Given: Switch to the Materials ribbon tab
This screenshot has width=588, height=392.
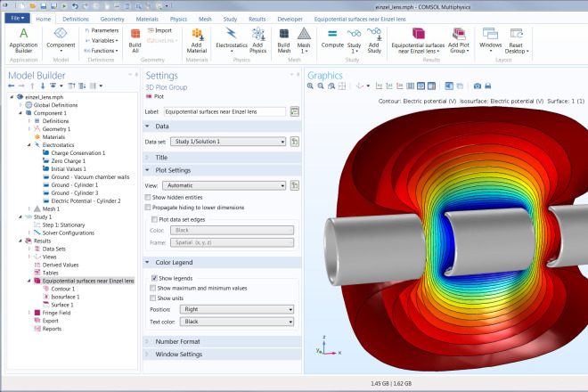Looking at the screenshot, I should (147, 19).
